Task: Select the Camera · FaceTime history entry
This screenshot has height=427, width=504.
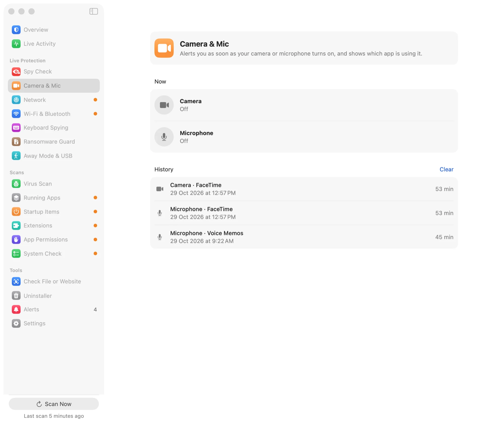Action: [x=304, y=189]
